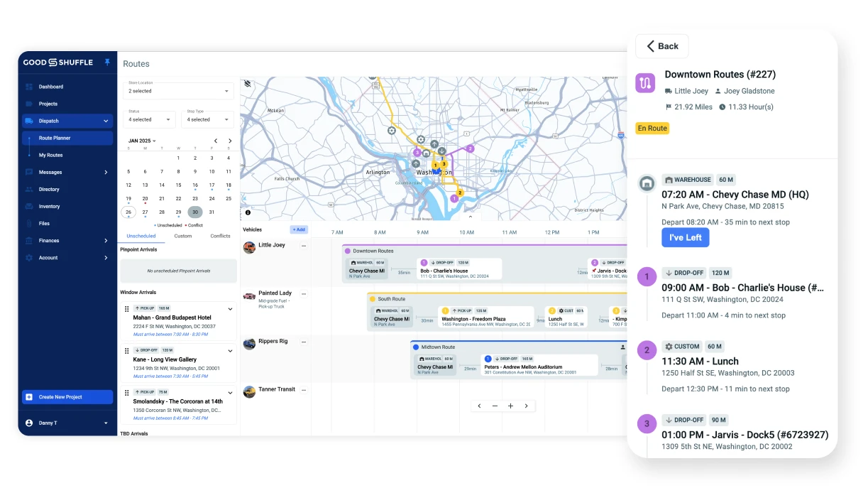Screen dimensions: 868x488
Task: Zoom the timeline using the plus control
Action: (x=510, y=405)
